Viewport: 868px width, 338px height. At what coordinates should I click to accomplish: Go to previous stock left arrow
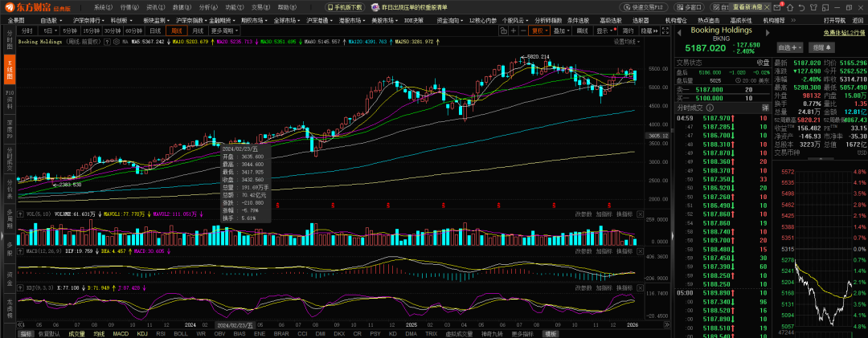(x=679, y=32)
